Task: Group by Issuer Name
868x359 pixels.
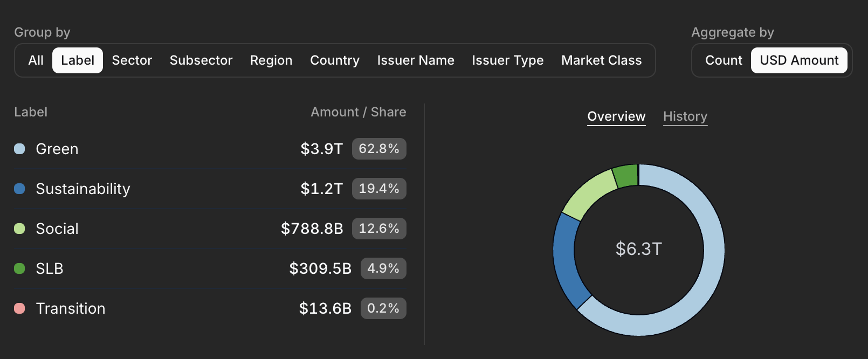Action: 416,60
